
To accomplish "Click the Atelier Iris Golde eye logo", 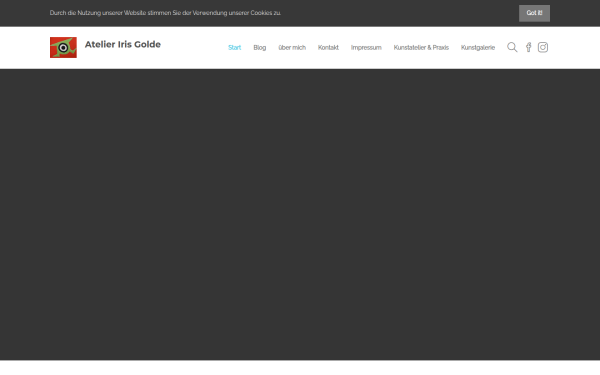I will coord(63,47).
